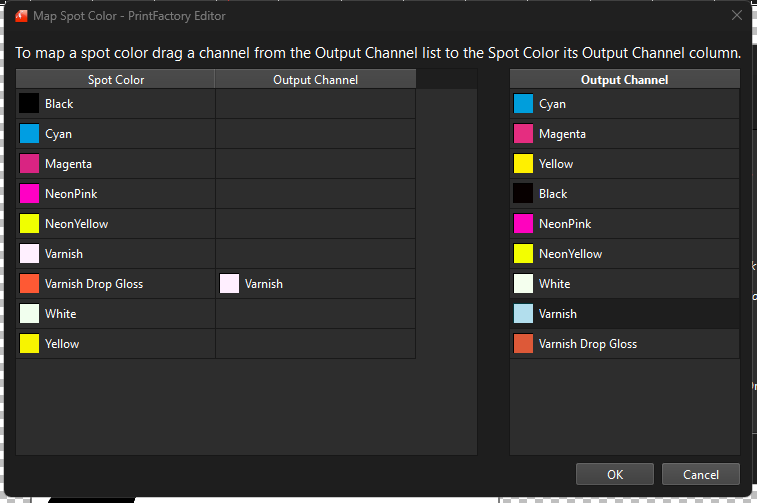Click the right Output Channel list header
The image size is (757, 503).
click(x=625, y=79)
